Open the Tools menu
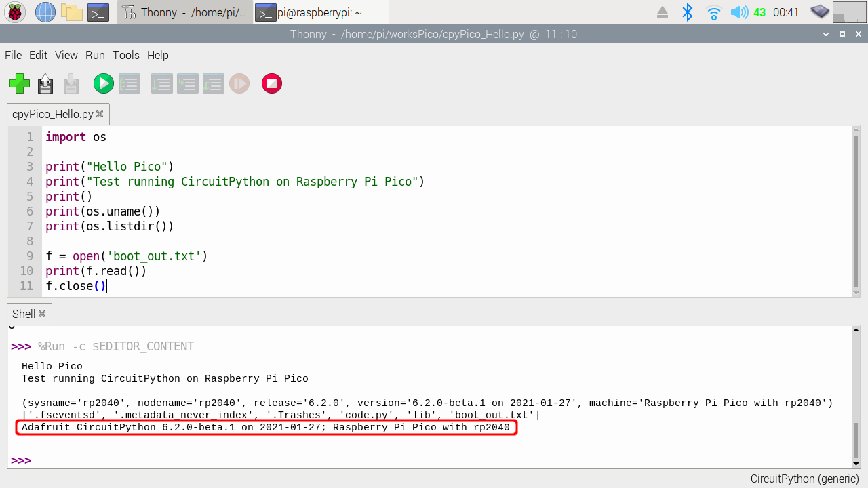 pos(126,55)
